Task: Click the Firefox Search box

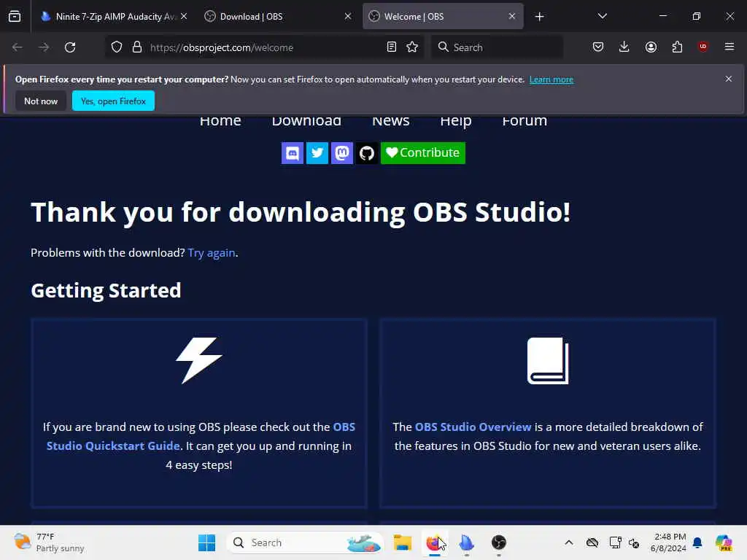Action: (497, 47)
